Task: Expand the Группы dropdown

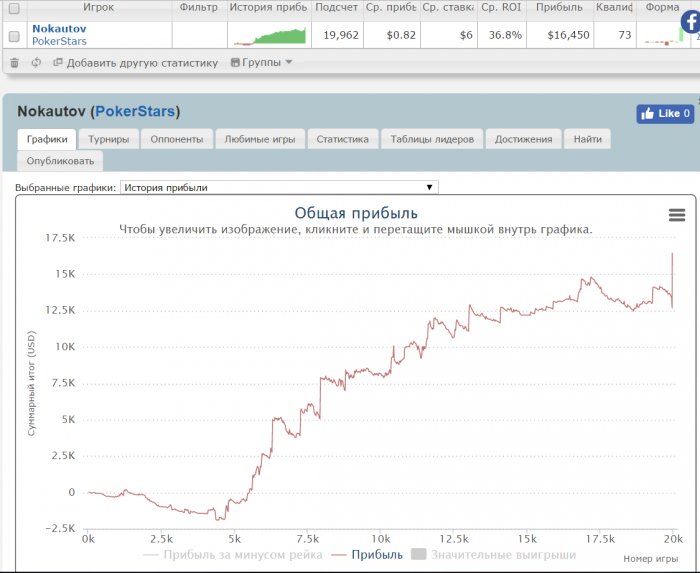Action: [x=262, y=62]
